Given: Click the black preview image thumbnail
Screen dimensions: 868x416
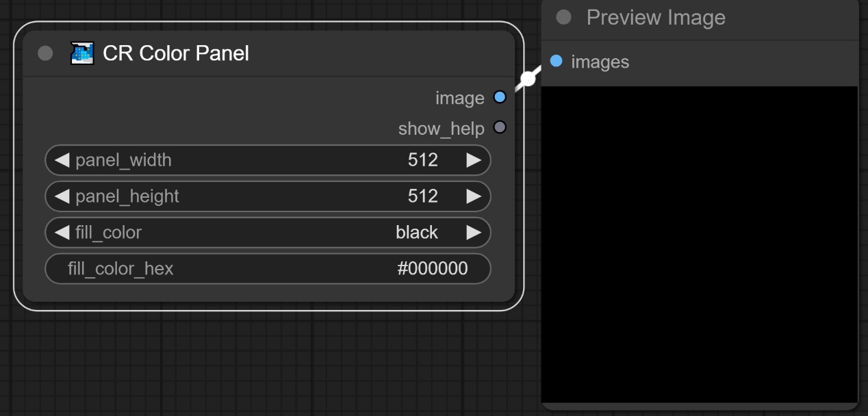Looking at the screenshot, I should [x=699, y=244].
